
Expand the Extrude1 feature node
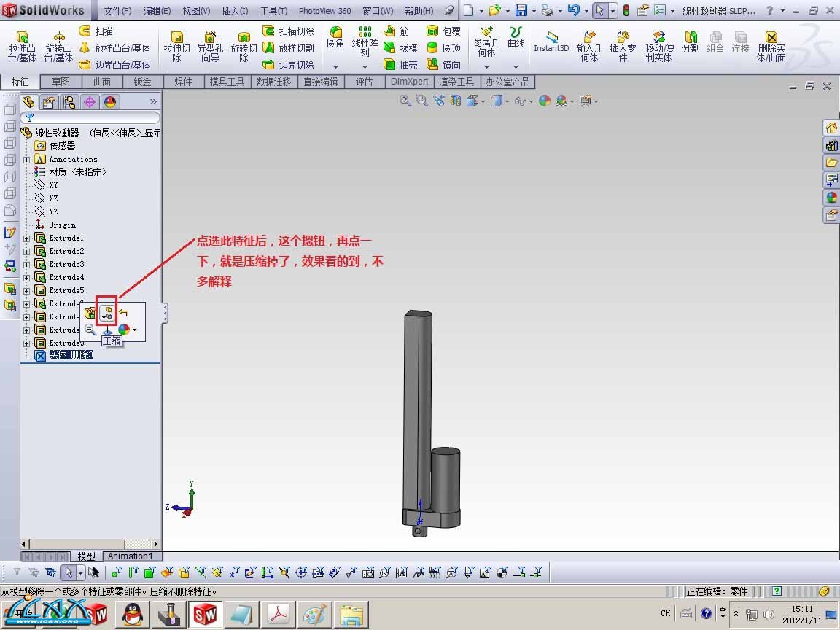tap(27, 238)
